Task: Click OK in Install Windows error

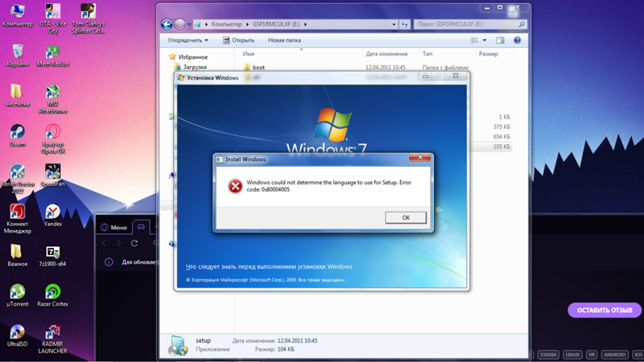Action: [x=406, y=217]
